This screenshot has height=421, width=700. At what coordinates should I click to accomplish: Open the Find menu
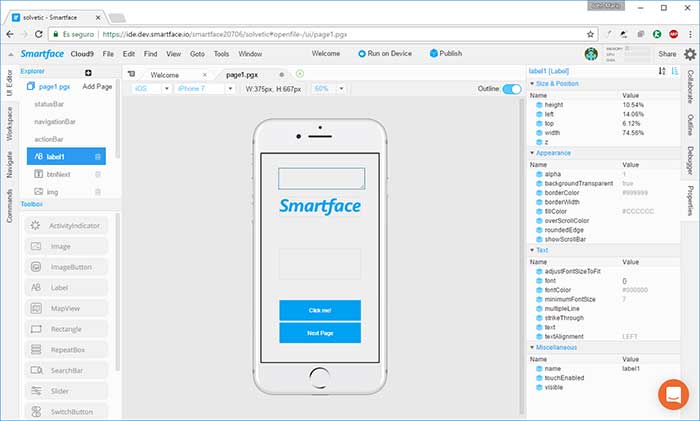click(x=150, y=54)
